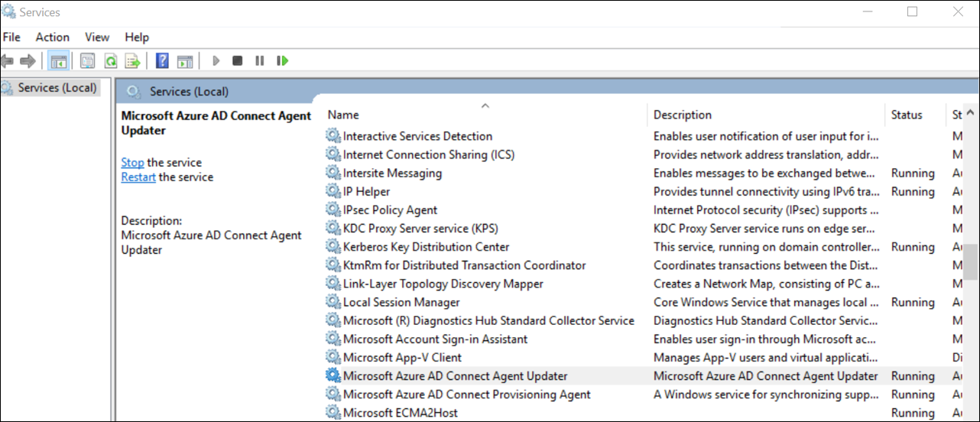Image resolution: width=980 pixels, height=422 pixels.
Task: Click the Stop Service square icon
Action: click(x=238, y=60)
